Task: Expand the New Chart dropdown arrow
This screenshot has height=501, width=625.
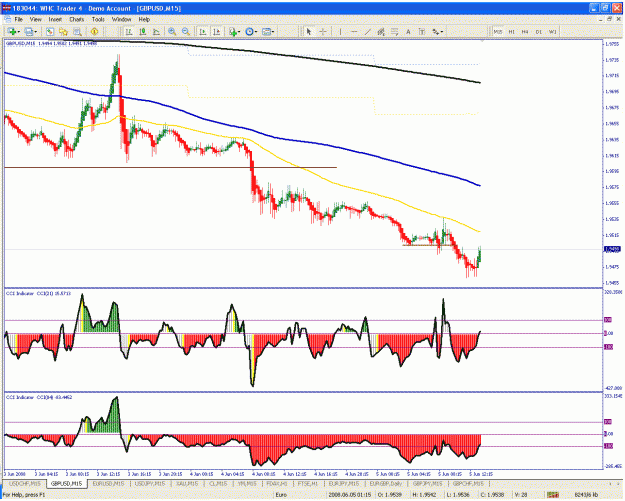Action: pos(18,32)
